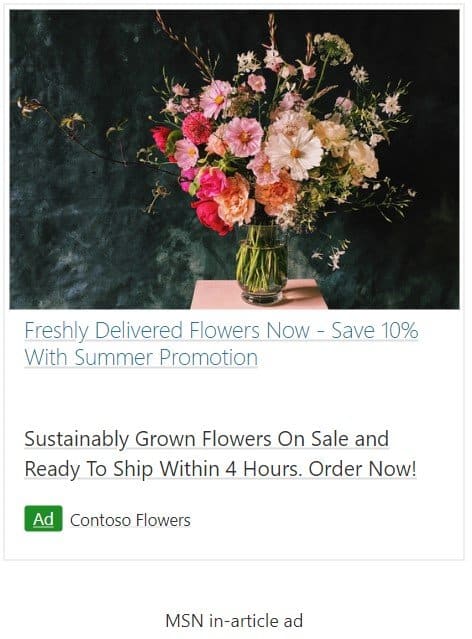Click the red peony at bouquet bottom
This screenshot has height=639, width=472.
[211, 217]
